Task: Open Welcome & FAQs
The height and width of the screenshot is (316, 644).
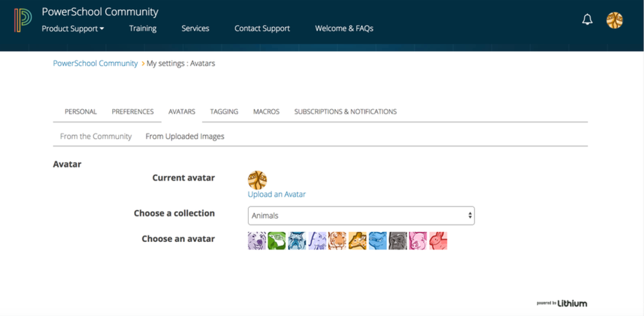Action: 344,28
